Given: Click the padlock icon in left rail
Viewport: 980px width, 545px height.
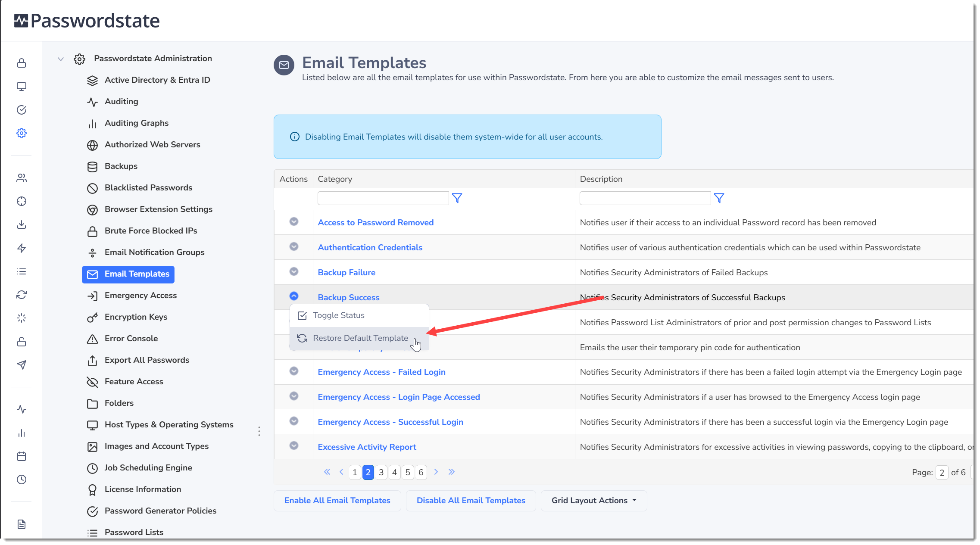Looking at the screenshot, I should pos(22,63).
